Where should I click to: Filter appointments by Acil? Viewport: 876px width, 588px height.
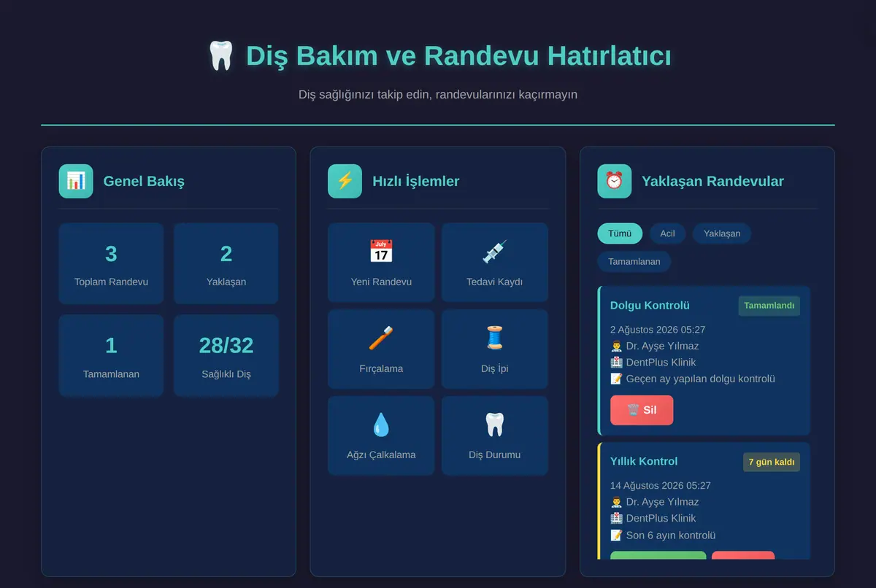(x=667, y=233)
